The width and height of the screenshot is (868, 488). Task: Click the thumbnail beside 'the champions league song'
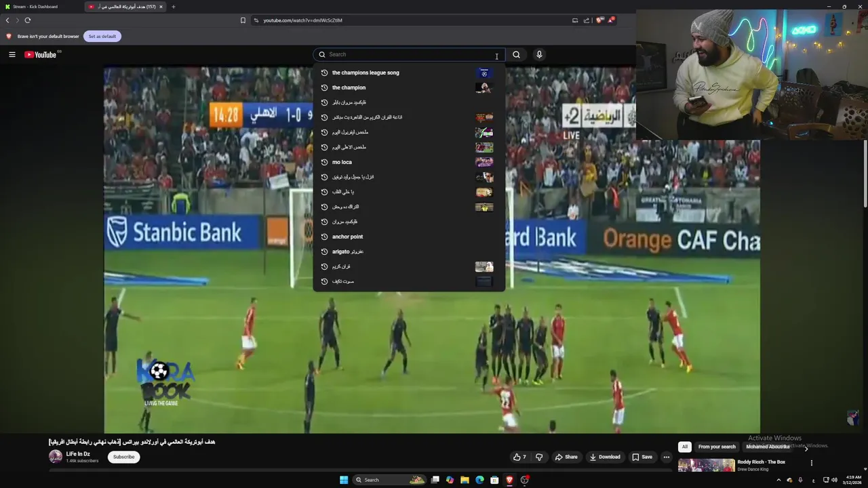484,73
